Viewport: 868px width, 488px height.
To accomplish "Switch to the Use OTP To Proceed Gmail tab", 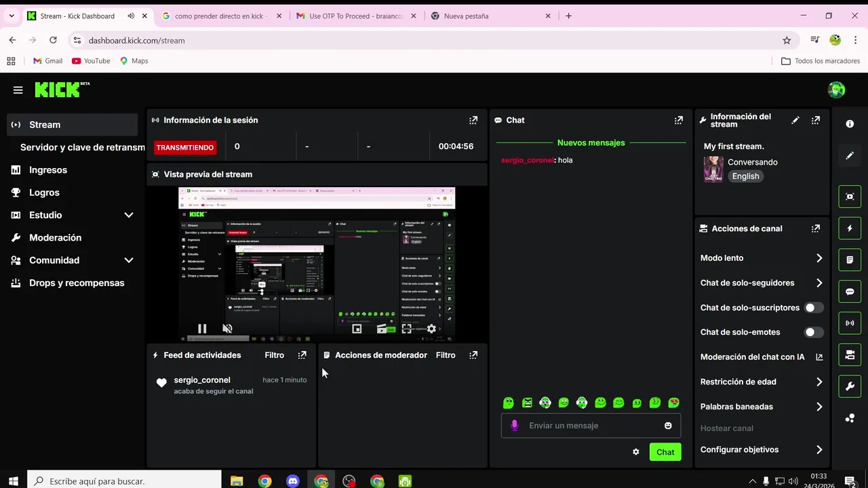I will pyautogui.click(x=356, y=16).
